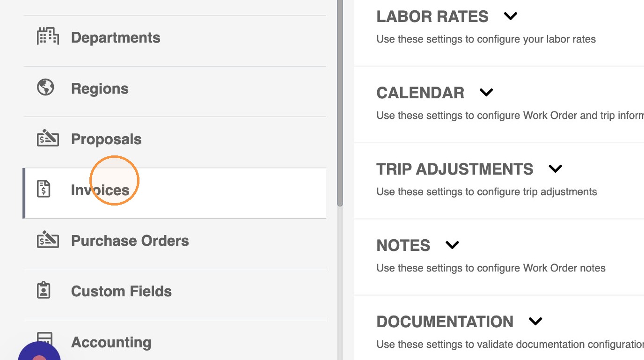
Task: Click the Purchase Orders icon
Action: point(48,240)
